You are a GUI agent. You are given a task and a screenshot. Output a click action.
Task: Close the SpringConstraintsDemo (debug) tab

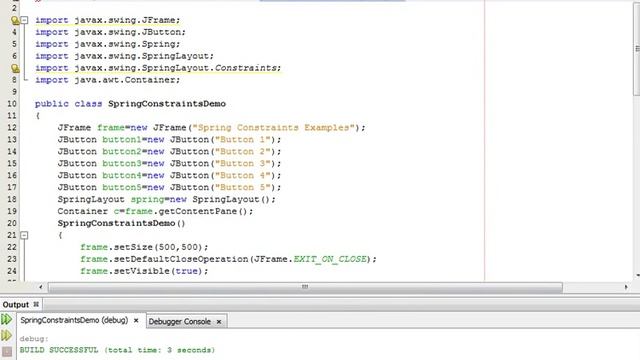coord(136,321)
